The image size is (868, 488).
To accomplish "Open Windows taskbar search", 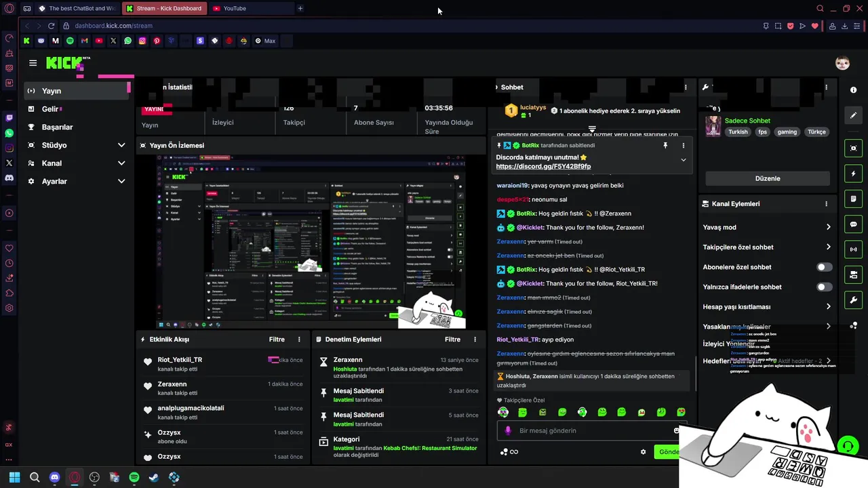I will pos(35,477).
